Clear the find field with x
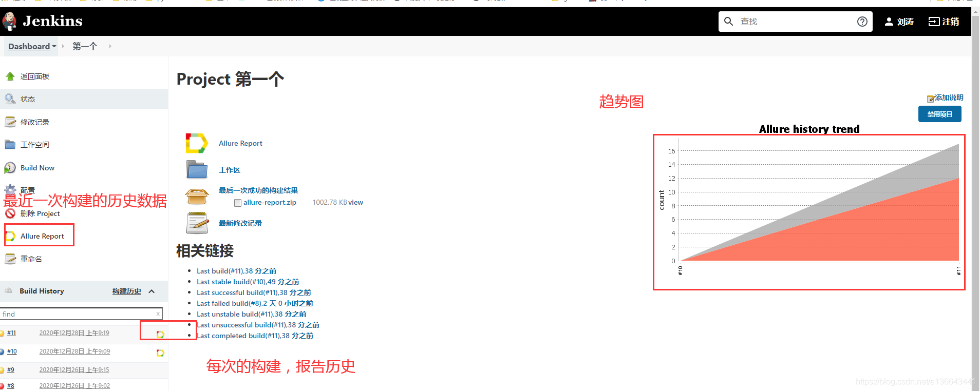980x391 pixels. (158, 314)
